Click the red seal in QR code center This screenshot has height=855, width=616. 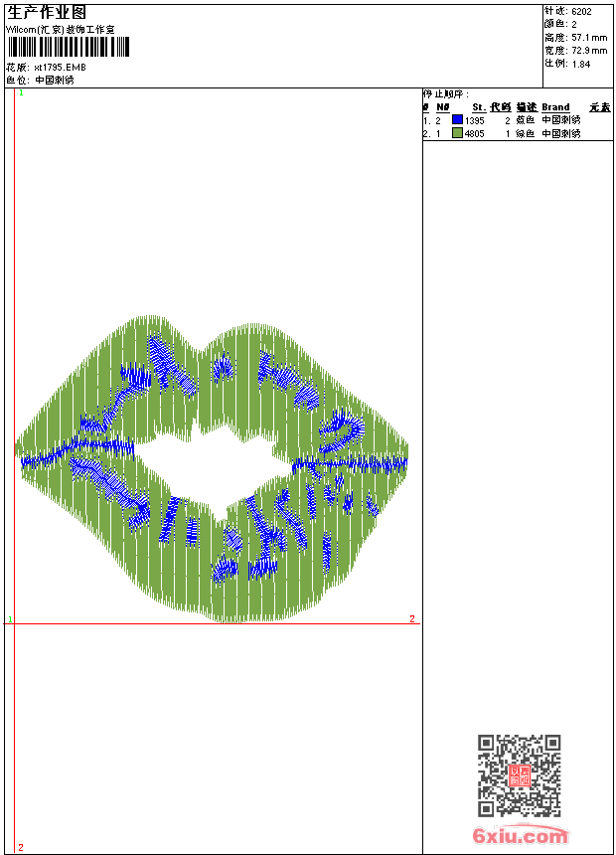point(519,776)
